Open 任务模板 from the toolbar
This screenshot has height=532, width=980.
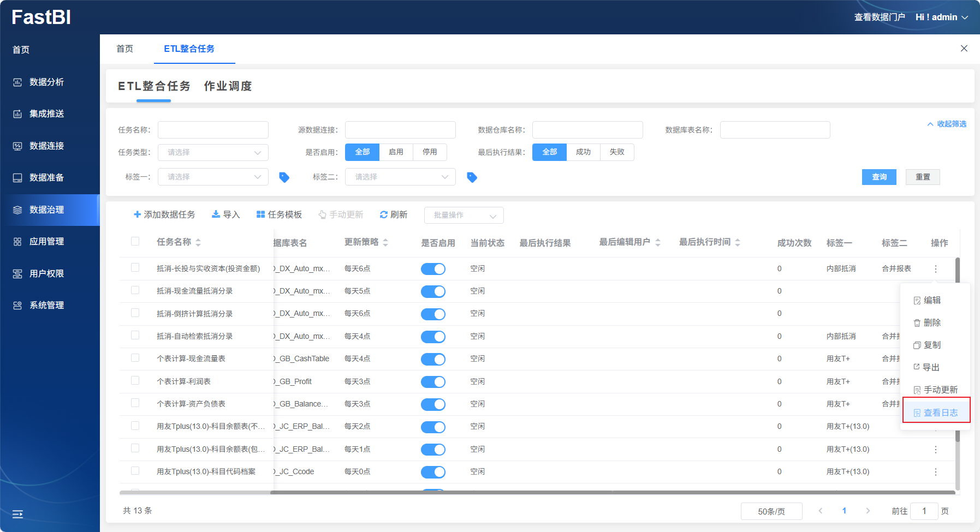(279, 214)
